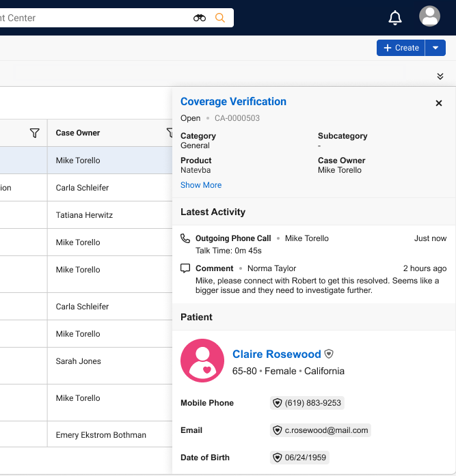
Task: Click the Comment speech bubble icon
Action: [x=185, y=268]
